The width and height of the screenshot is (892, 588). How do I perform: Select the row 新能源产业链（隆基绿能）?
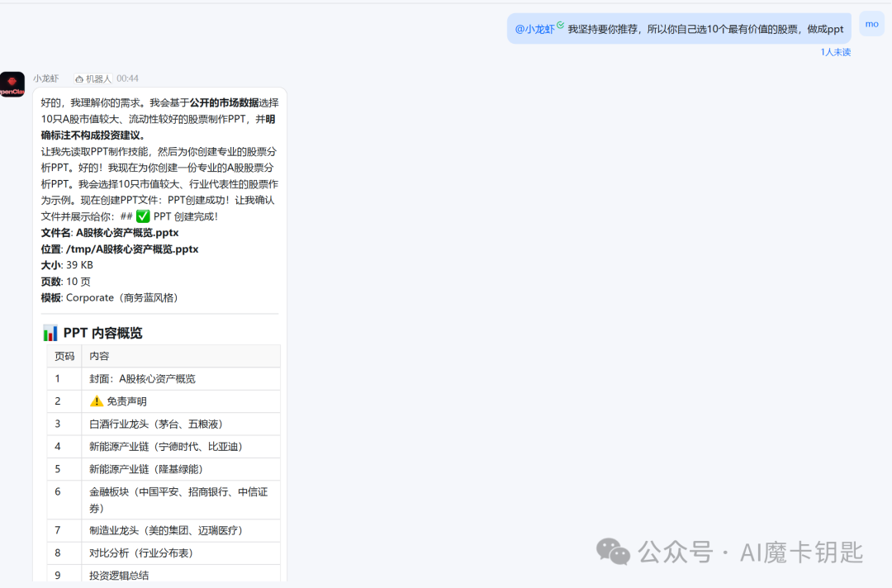(164, 469)
